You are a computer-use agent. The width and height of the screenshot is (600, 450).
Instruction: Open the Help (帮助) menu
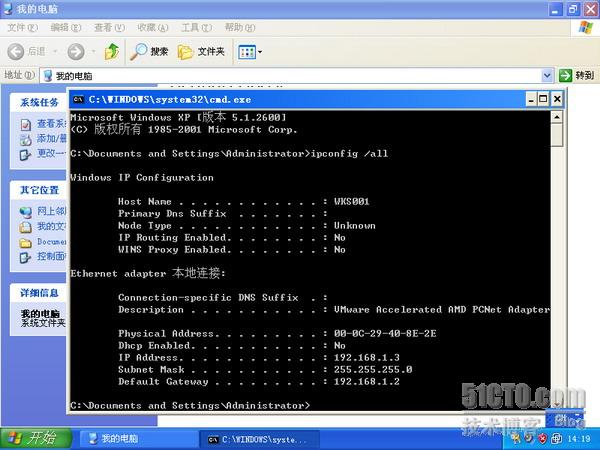coord(240,28)
